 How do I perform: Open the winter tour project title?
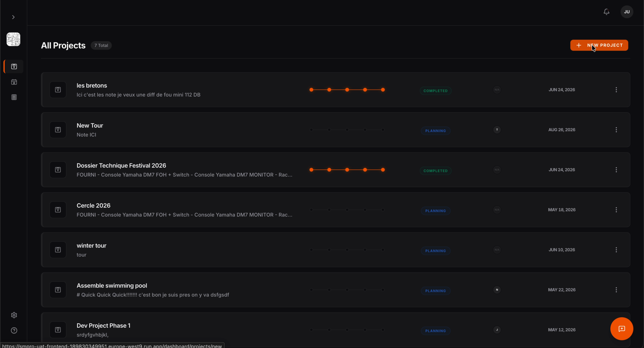pyautogui.click(x=92, y=246)
